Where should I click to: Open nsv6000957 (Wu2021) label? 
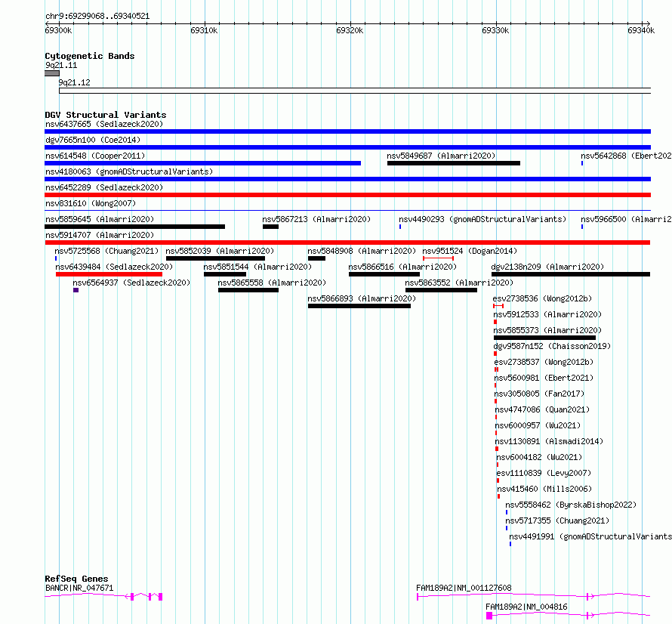538,425
